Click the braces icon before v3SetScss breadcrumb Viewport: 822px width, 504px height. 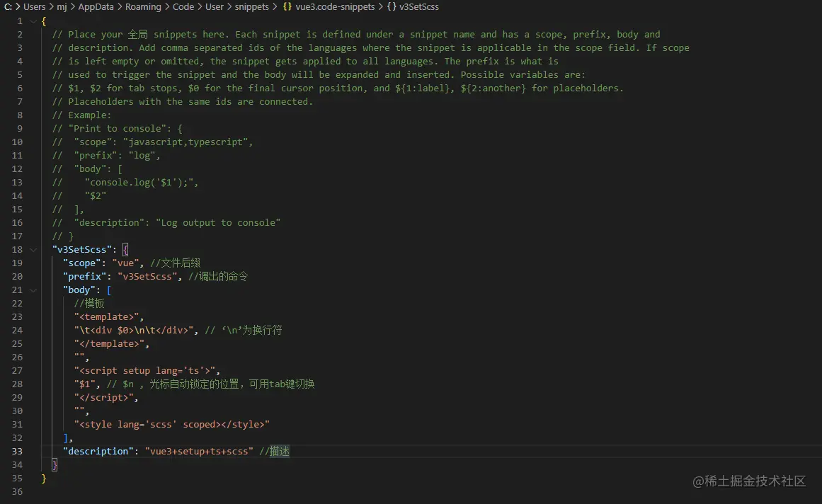tap(392, 7)
